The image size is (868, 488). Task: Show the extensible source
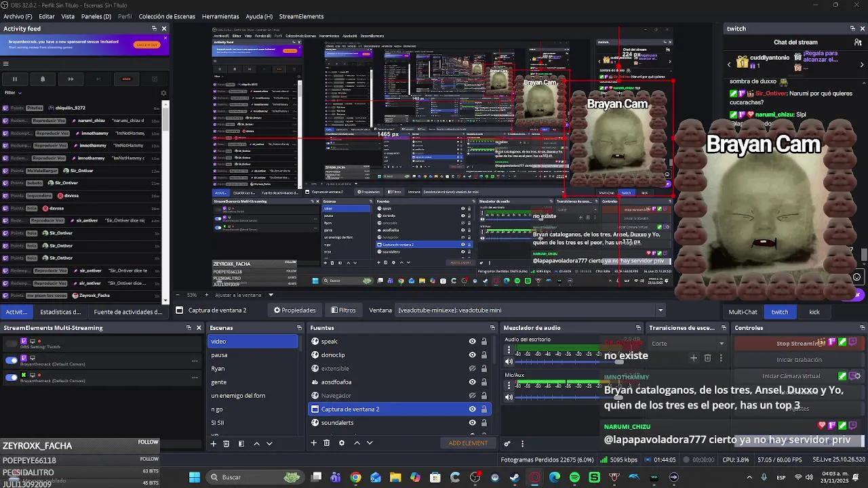point(472,369)
